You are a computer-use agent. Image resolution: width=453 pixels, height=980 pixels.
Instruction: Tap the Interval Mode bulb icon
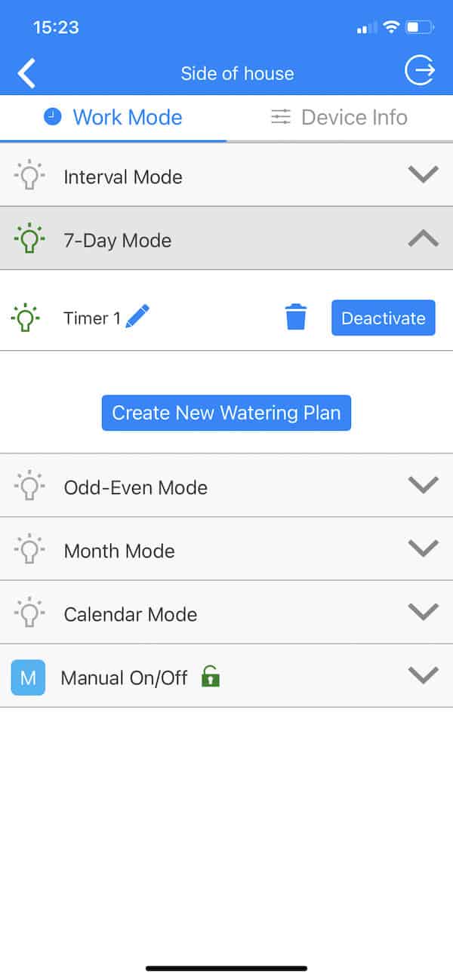pyautogui.click(x=29, y=175)
